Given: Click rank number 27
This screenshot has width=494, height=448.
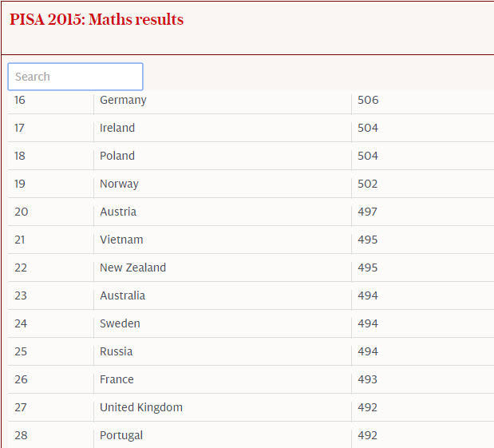Looking at the screenshot, I should pyautogui.click(x=20, y=407).
